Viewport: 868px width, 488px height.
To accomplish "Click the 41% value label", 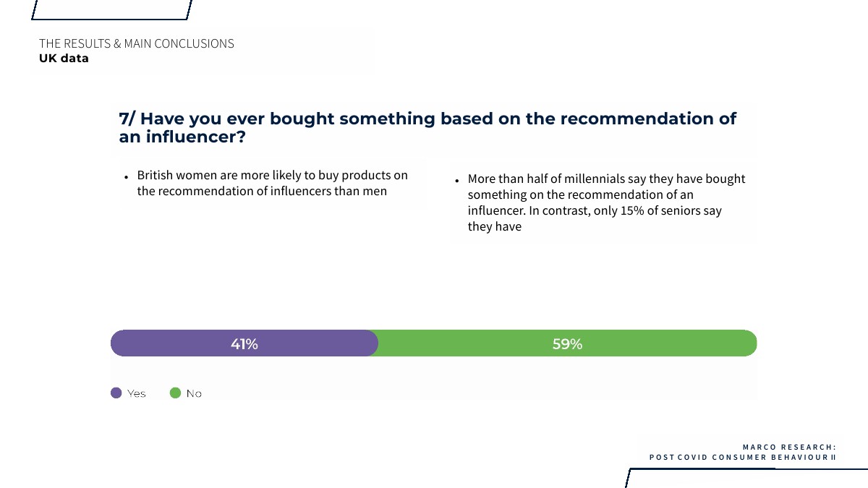I will 244,344.
